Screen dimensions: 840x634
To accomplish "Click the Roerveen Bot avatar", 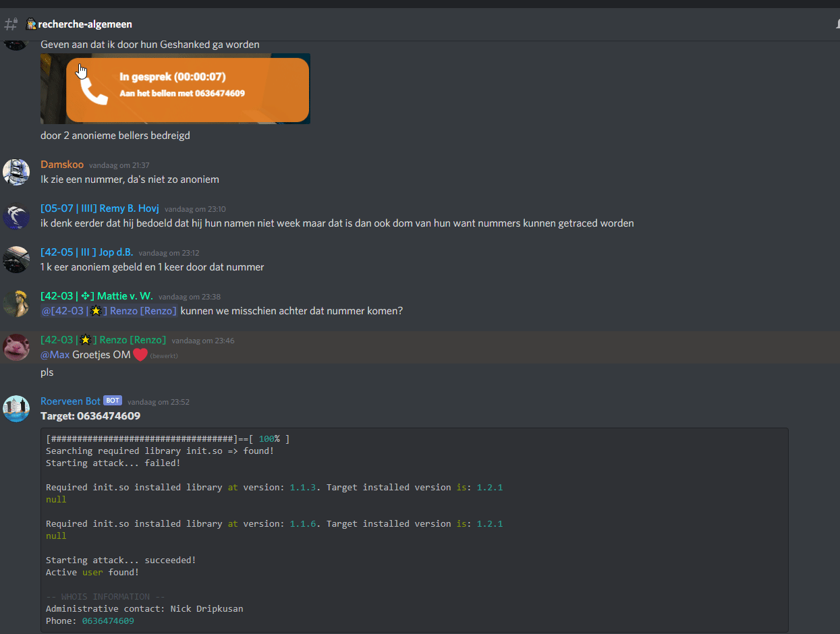I will point(16,408).
